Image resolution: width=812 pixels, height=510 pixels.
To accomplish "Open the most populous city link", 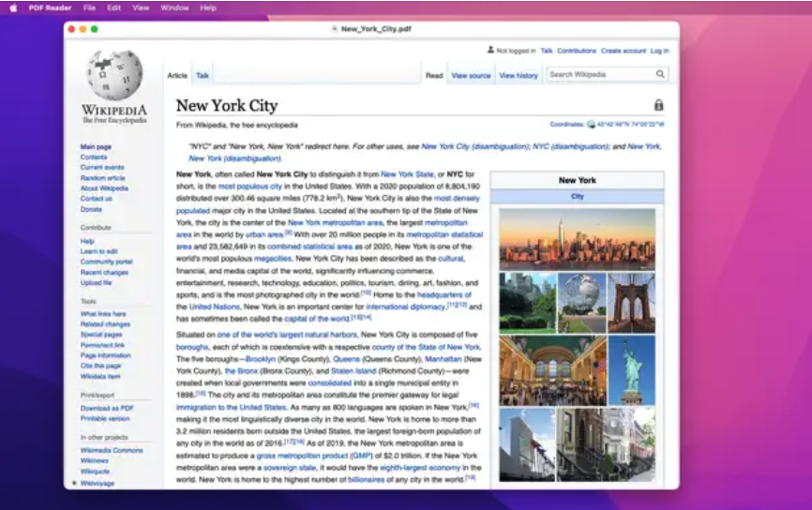I will [249, 187].
